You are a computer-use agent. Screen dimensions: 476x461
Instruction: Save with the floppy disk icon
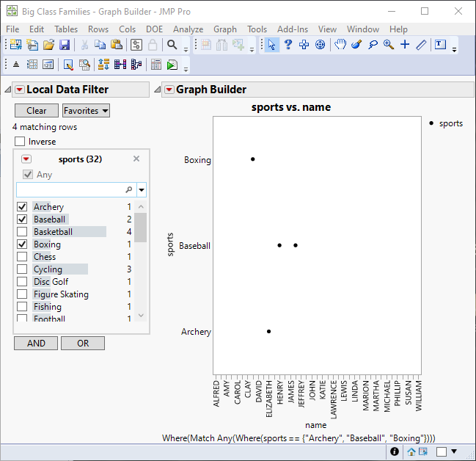[65, 45]
